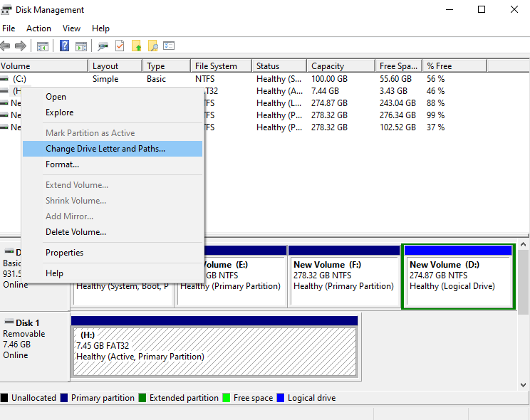Click the drive with key toolbar icon

103,46
